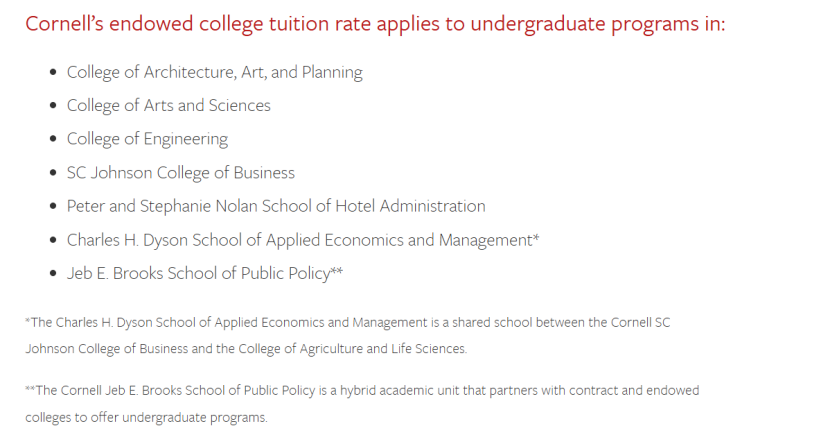Viewport: 831px width, 444px height.
Task: Click the bullet beside SC Johnson College
Action: 52,173
